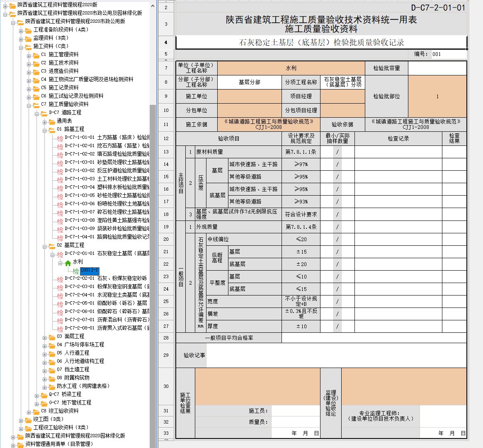Click the folder icon for C1 施工管理资料
483x448 pixels.
coord(36,55)
